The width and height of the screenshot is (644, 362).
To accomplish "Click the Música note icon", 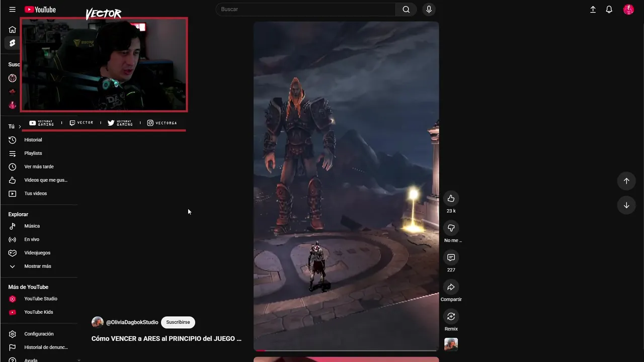I will click(x=13, y=226).
